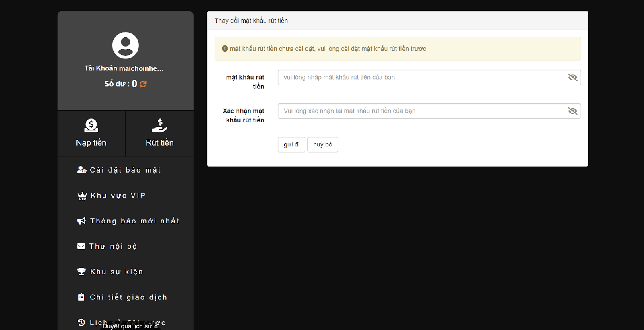Image resolution: width=644 pixels, height=330 pixels.
Task: Toggle visibility of mật khẩu rút tiền field
Action: click(x=572, y=77)
